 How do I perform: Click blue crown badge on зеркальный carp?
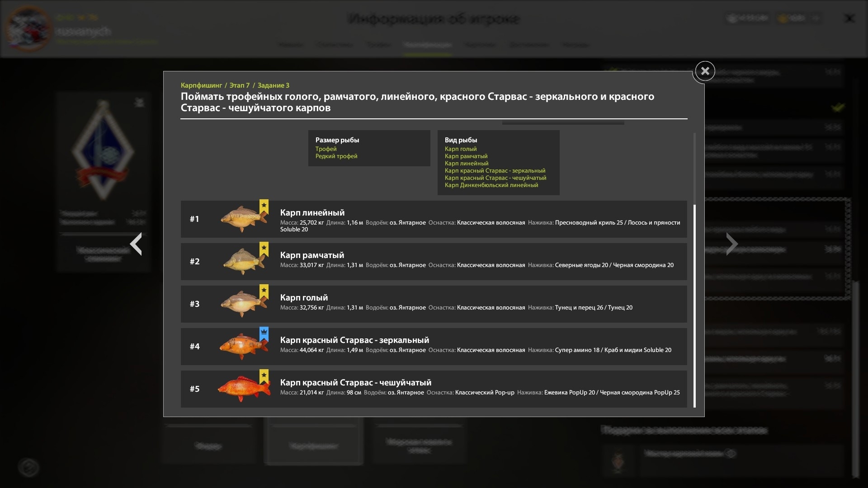coord(264,333)
